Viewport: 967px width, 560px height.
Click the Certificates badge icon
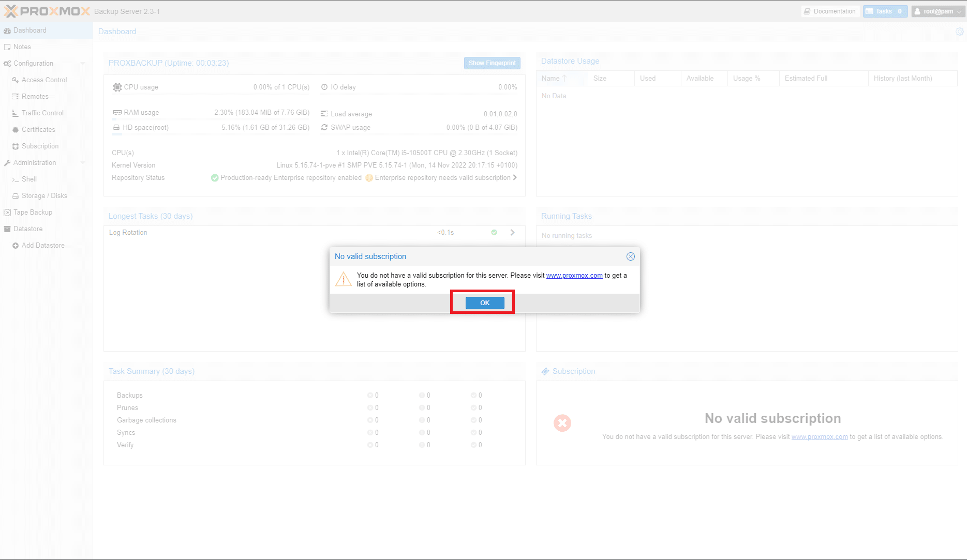click(16, 130)
